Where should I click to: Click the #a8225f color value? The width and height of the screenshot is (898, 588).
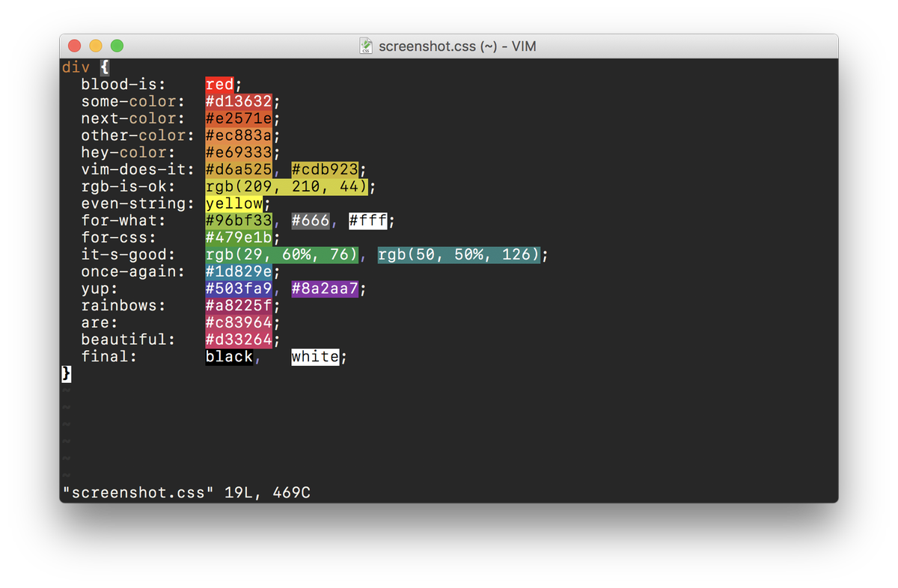pos(239,306)
